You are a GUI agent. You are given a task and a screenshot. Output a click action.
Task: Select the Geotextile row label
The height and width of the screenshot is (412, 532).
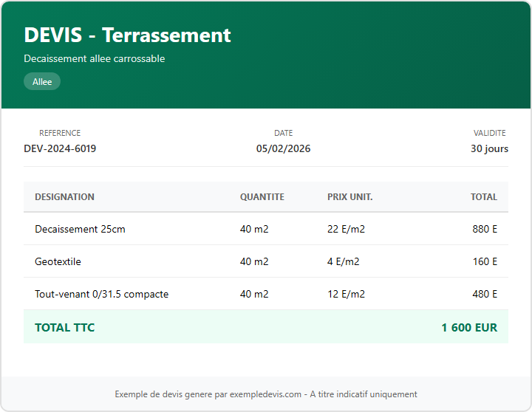pos(58,261)
